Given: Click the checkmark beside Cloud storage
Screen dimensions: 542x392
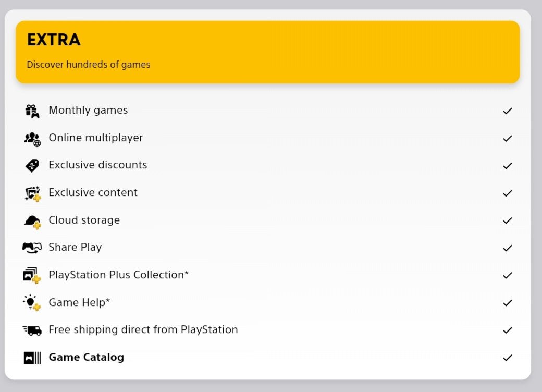Looking at the screenshot, I should 507,220.
